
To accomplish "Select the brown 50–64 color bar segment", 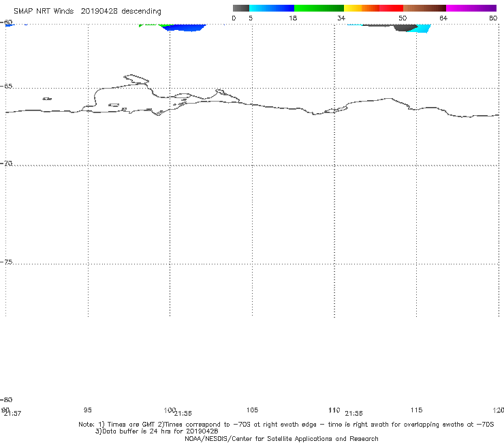I will [424, 8].
